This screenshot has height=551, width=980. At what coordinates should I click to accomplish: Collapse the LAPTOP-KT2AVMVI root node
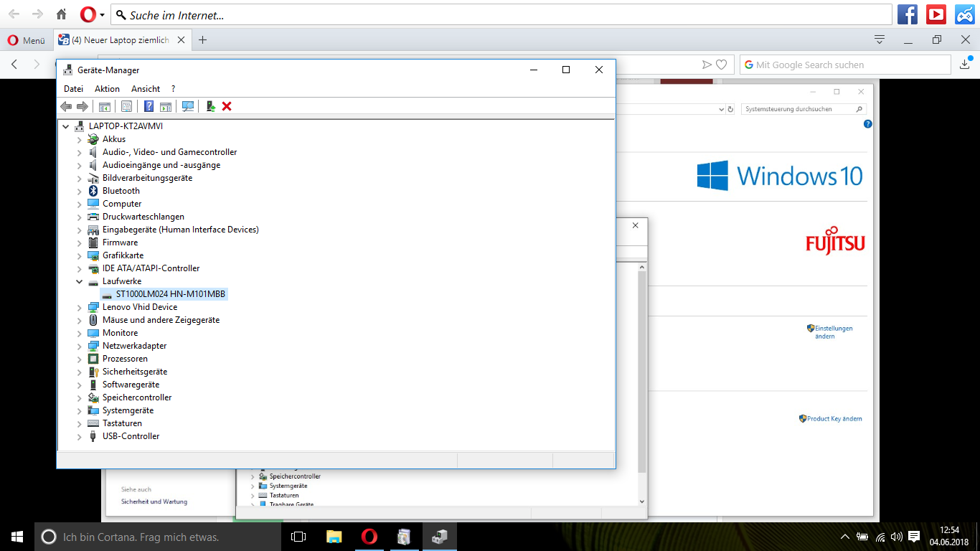66,126
